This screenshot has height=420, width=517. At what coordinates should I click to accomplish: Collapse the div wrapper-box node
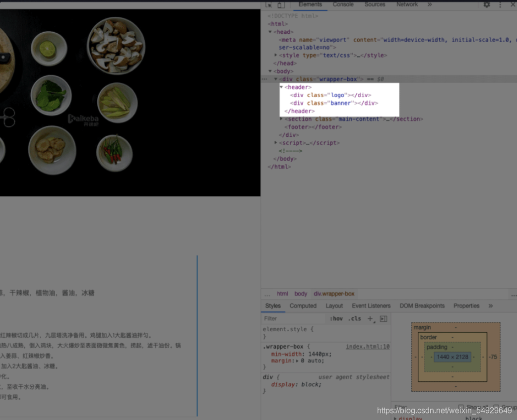pyautogui.click(x=276, y=79)
